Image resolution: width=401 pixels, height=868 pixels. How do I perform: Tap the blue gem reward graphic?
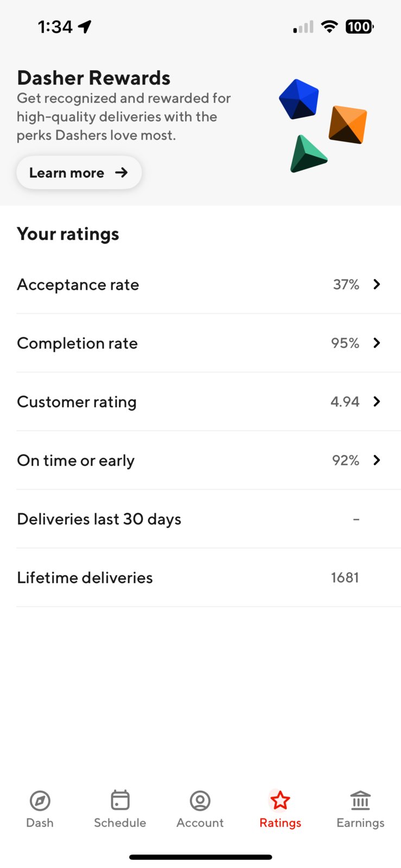pyautogui.click(x=299, y=99)
